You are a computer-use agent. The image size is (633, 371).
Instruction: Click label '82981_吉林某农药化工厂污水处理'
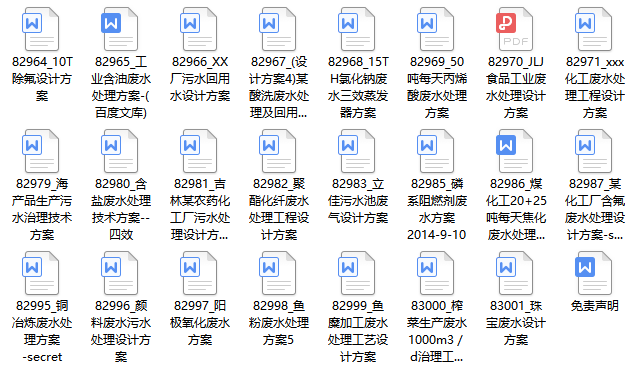200,209
